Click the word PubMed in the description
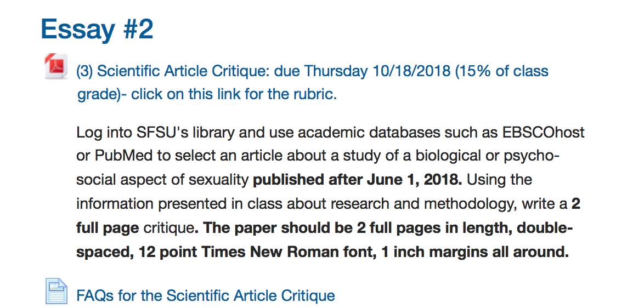 coord(119,156)
